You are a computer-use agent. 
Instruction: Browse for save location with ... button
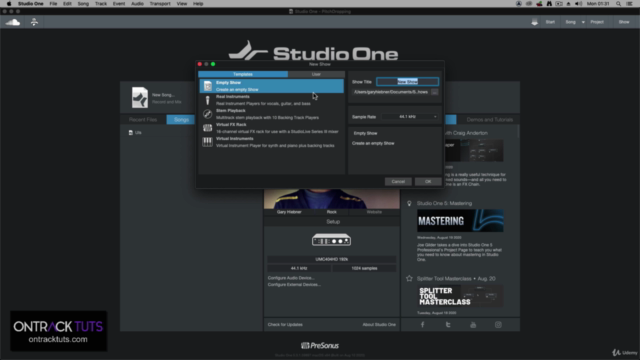point(435,92)
